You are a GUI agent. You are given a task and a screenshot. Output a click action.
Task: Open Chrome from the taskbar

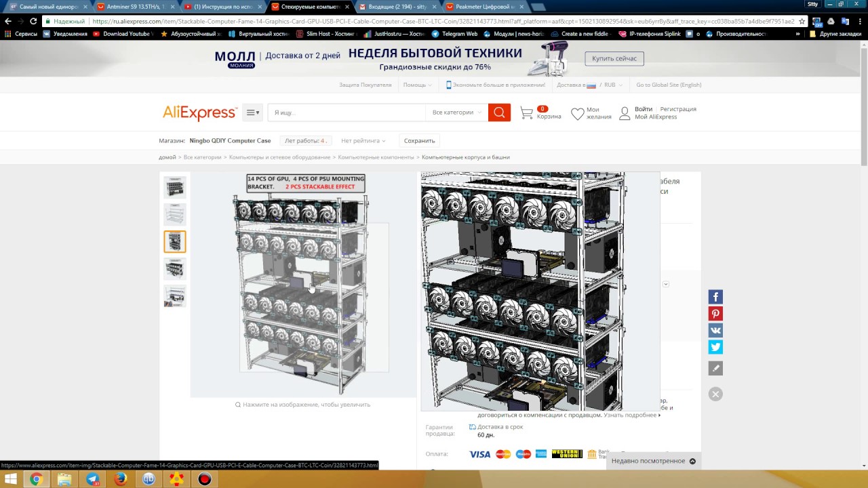[36, 479]
